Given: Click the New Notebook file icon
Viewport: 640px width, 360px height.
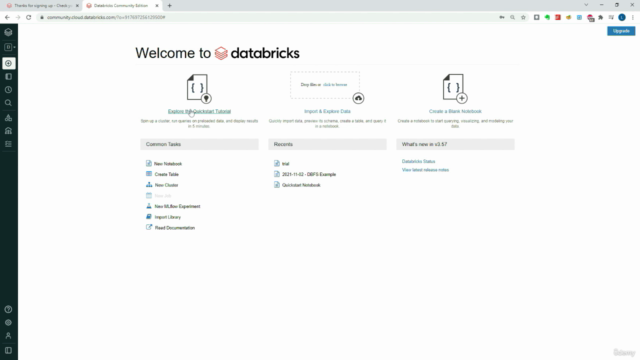Looking at the screenshot, I should (x=149, y=163).
